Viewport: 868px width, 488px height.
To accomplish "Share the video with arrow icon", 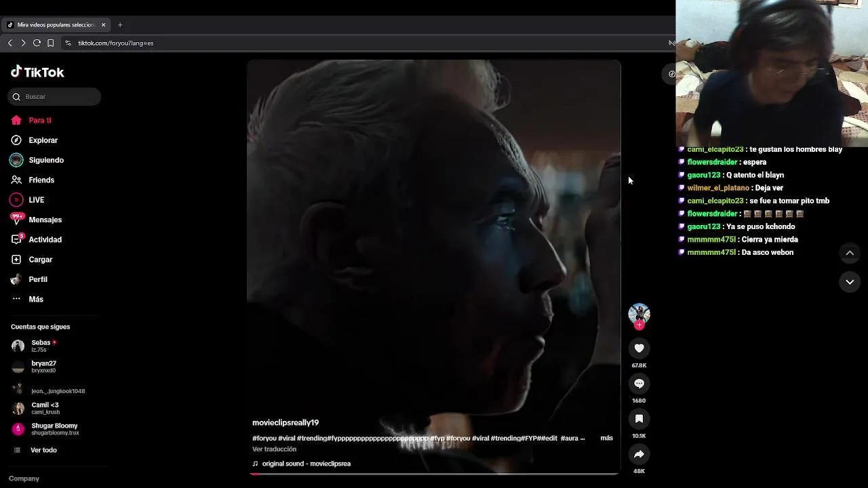I will click(639, 454).
